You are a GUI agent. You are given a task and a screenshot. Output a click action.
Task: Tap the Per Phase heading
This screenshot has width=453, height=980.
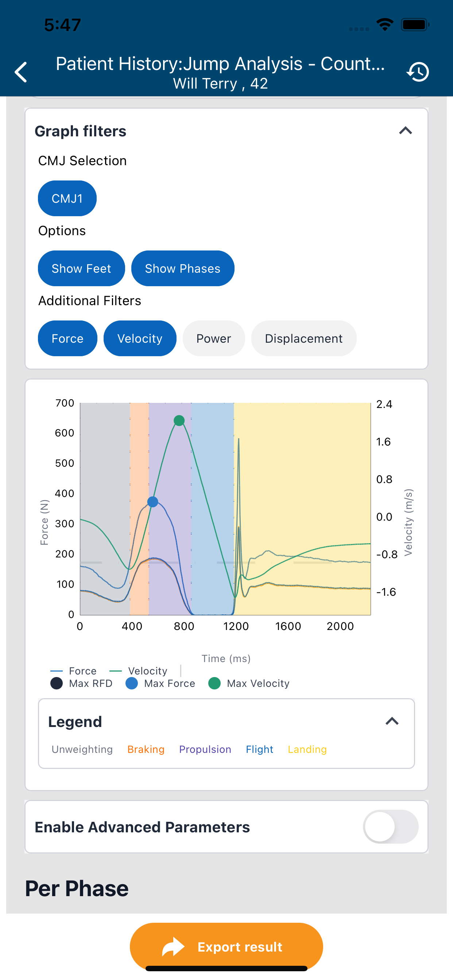point(77,889)
